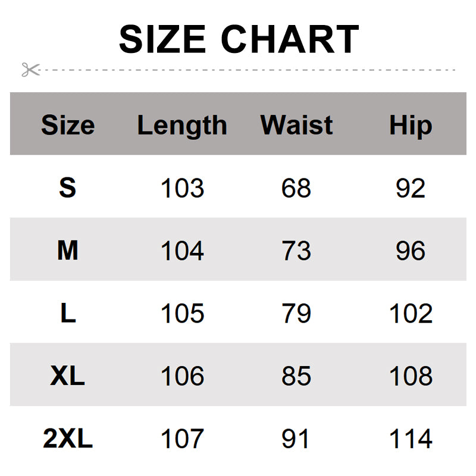This screenshot has width=476, height=476.
Task: Select hip value 114 for size 2XL
Action: point(411,439)
